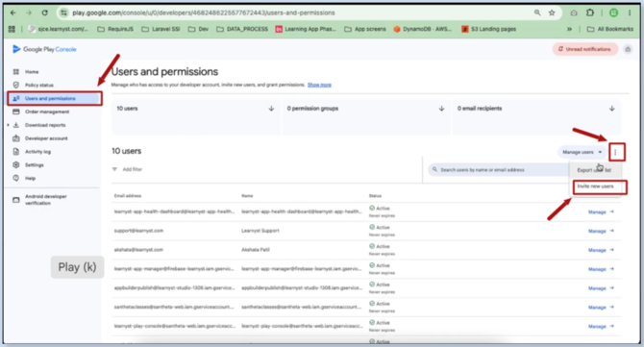Click the Activity log document icon
The width and height of the screenshot is (644, 347).
pyautogui.click(x=16, y=152)
